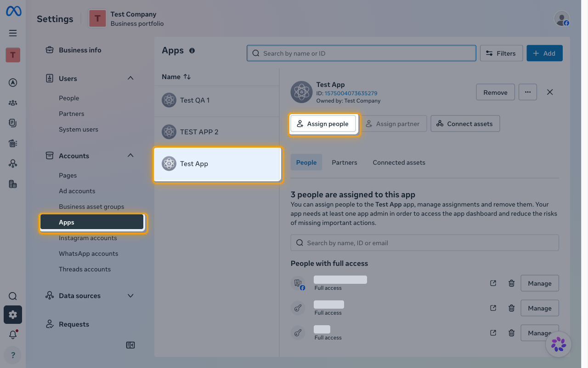Screen dimensions: 588x368
Task: Click the Add button
Action: [x=544, y=53]
